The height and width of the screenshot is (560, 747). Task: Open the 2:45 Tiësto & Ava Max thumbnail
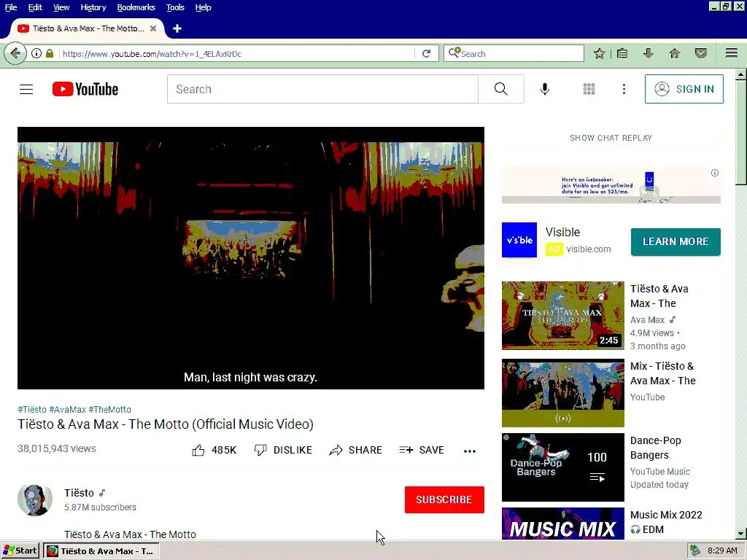562,315
